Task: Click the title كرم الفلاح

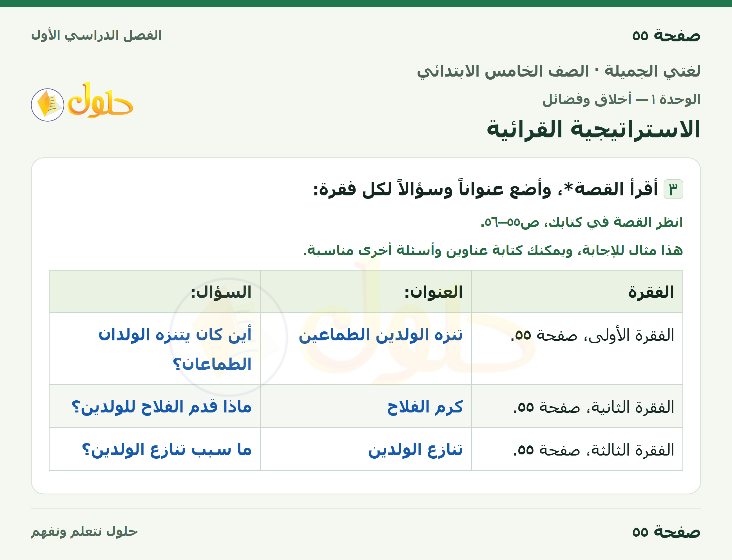Action: click(425, 407)
